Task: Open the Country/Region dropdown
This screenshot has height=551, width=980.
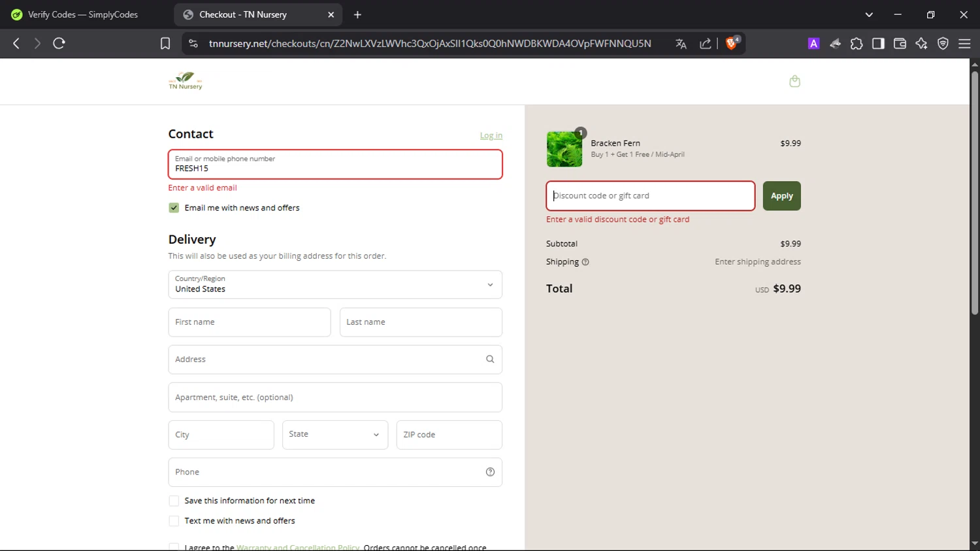Action: pos(335,284)
